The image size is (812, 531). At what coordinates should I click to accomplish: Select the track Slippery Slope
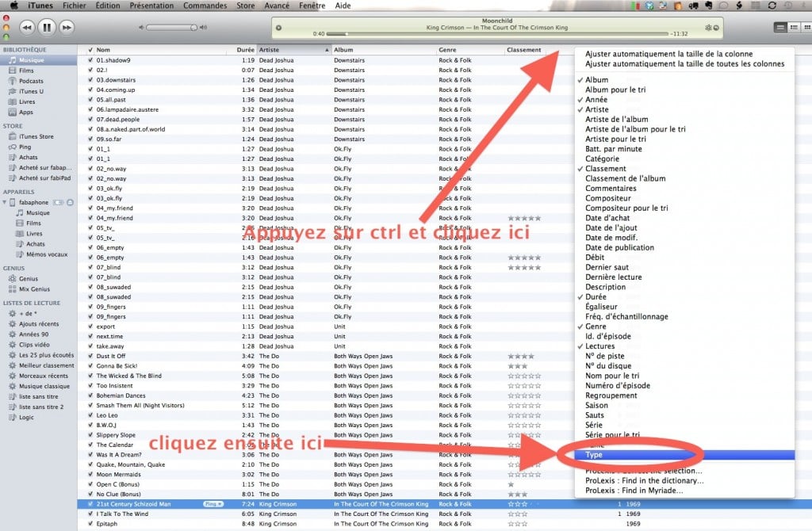116,435
